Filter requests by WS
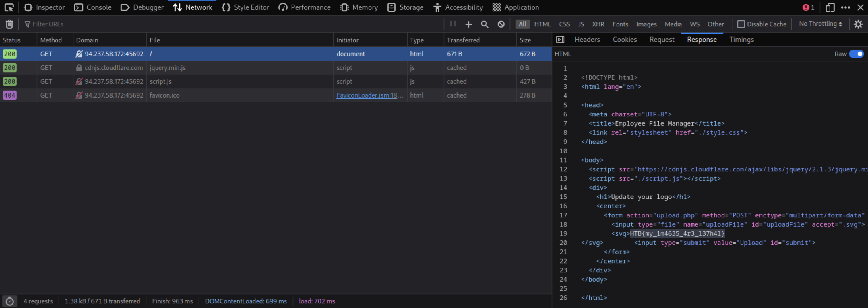The width and height of the screenshot is (868, 308). pyautogui.click(x=694, y=24)
